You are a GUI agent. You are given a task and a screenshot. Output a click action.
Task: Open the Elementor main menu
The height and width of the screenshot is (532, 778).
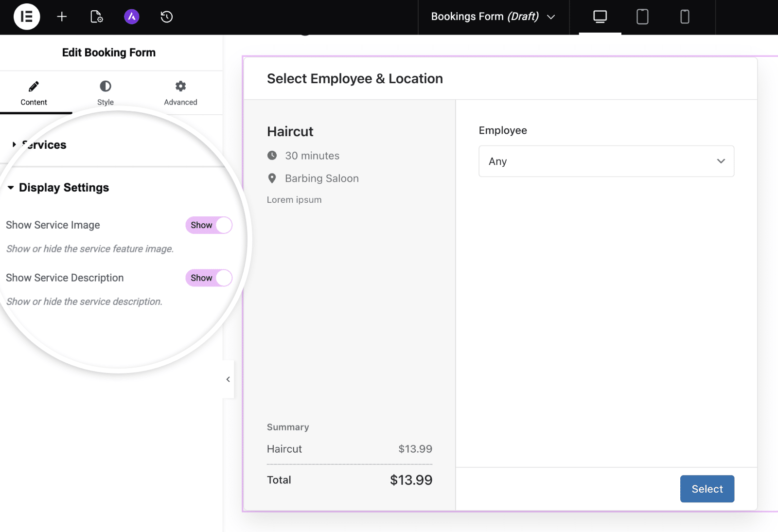(x=27, y=17)
